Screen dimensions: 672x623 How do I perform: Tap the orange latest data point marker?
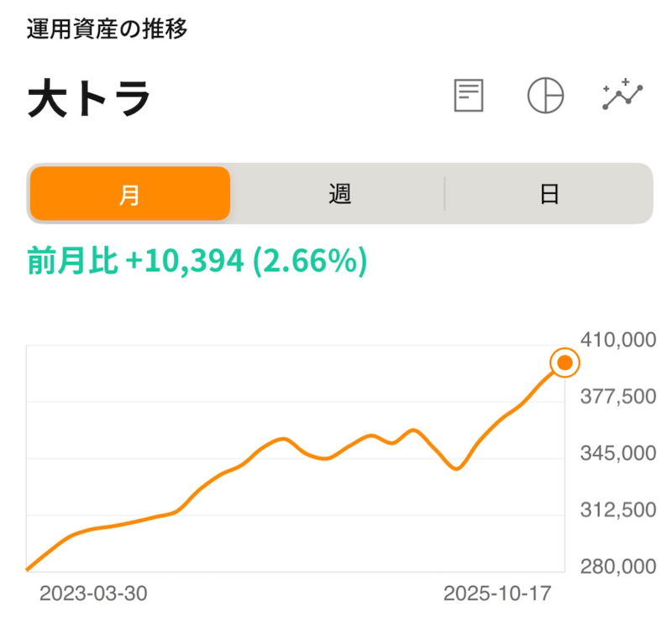(x=564, y=363)
